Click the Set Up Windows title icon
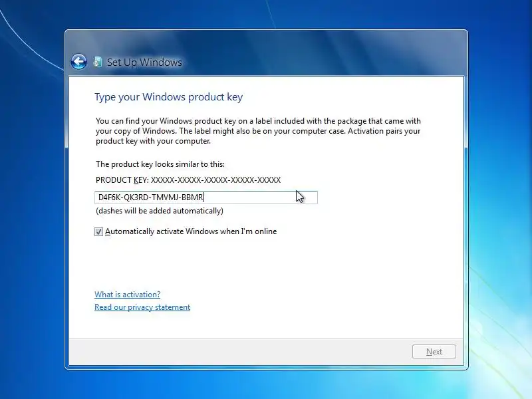Viewport: 532px width, 399px height. tap(98, 62)
